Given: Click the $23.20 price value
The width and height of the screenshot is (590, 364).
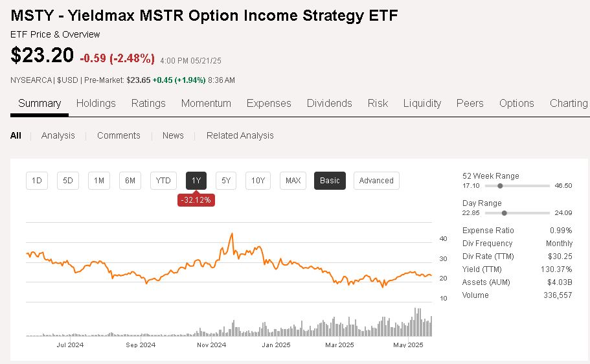Looking at the screenshot, I should [x=41, y=55].
